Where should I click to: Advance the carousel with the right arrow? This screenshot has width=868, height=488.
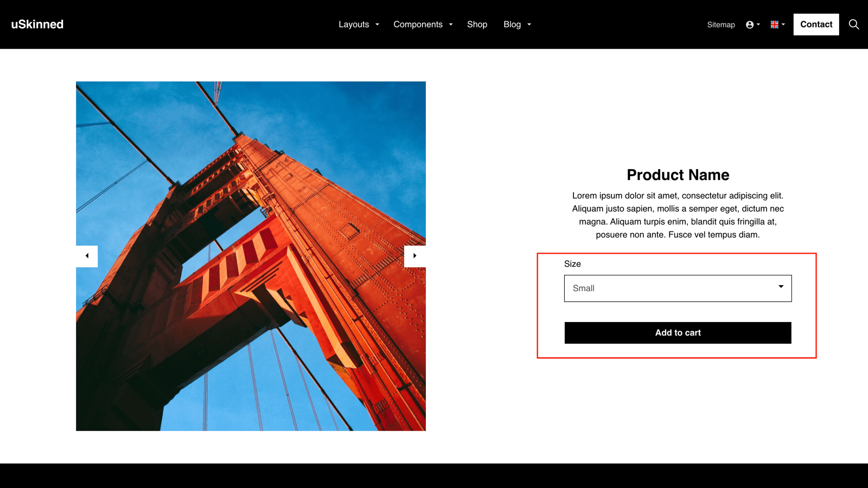point(414,255)
